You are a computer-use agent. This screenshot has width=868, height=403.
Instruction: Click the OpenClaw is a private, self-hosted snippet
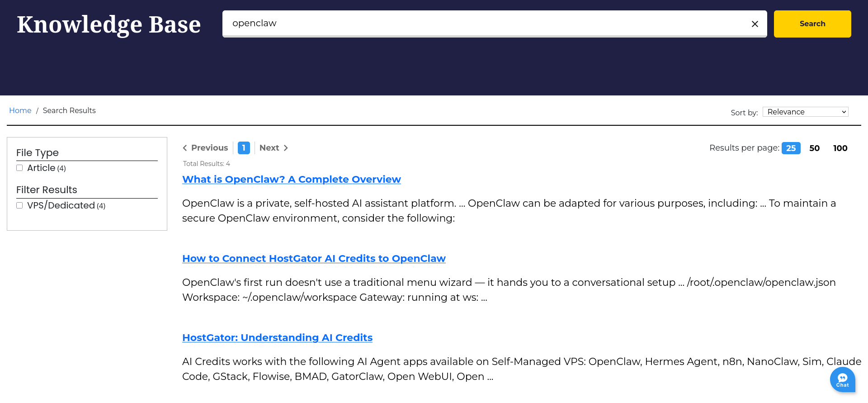(x=509, y=211)
